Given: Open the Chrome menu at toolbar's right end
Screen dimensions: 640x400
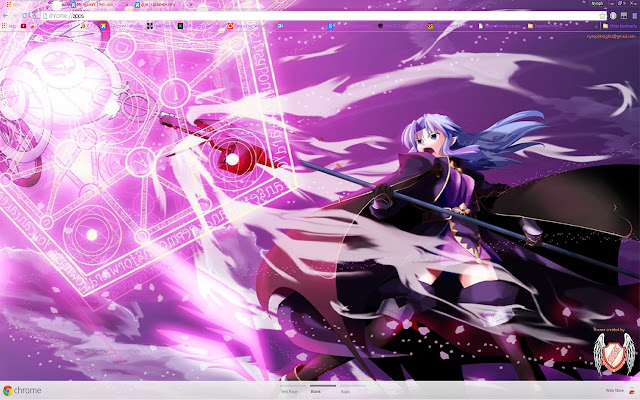Looking at the screenshot, I should pos(635,16).
